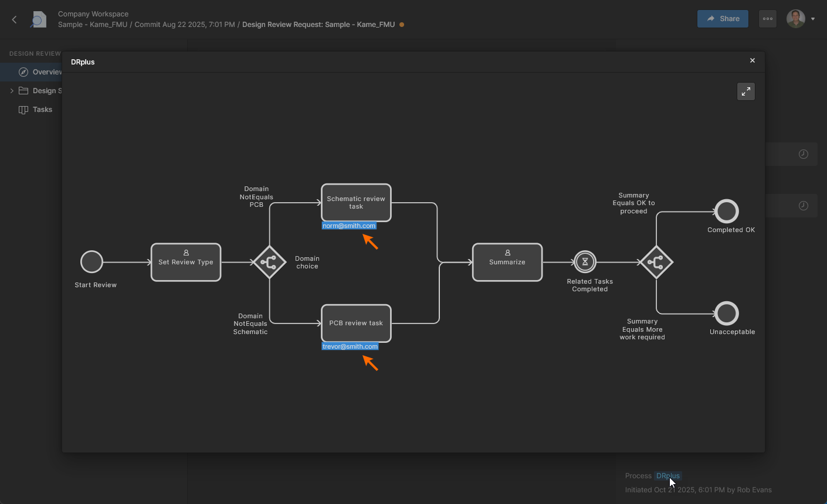Click the Design Review Request breadcrumb title
This screenshot has width=827, height=504.
[x=318, y=25]
